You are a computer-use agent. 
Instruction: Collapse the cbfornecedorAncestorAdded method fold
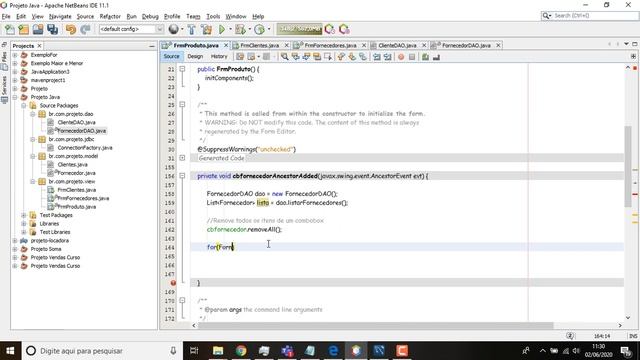[182, 176]
